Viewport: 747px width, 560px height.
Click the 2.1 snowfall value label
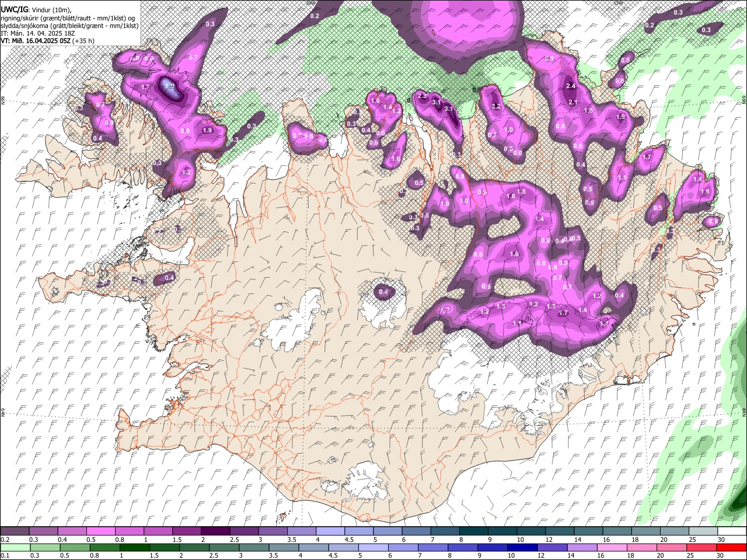[x=573, y=102]
